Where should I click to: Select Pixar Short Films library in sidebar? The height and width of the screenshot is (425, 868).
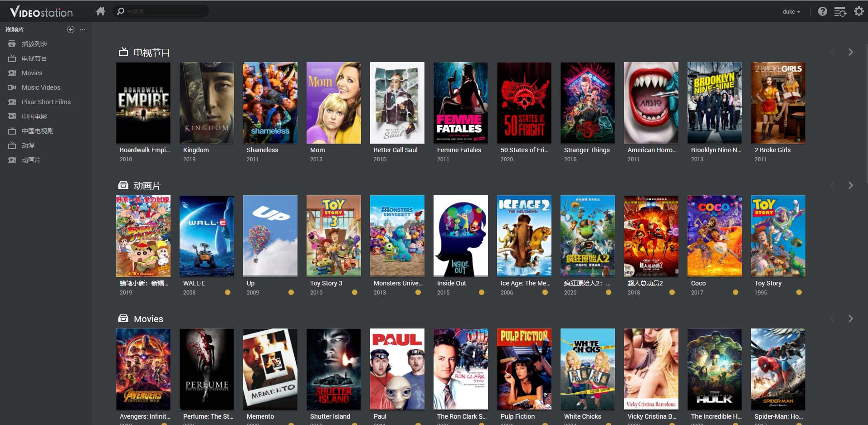click(46, 102)
